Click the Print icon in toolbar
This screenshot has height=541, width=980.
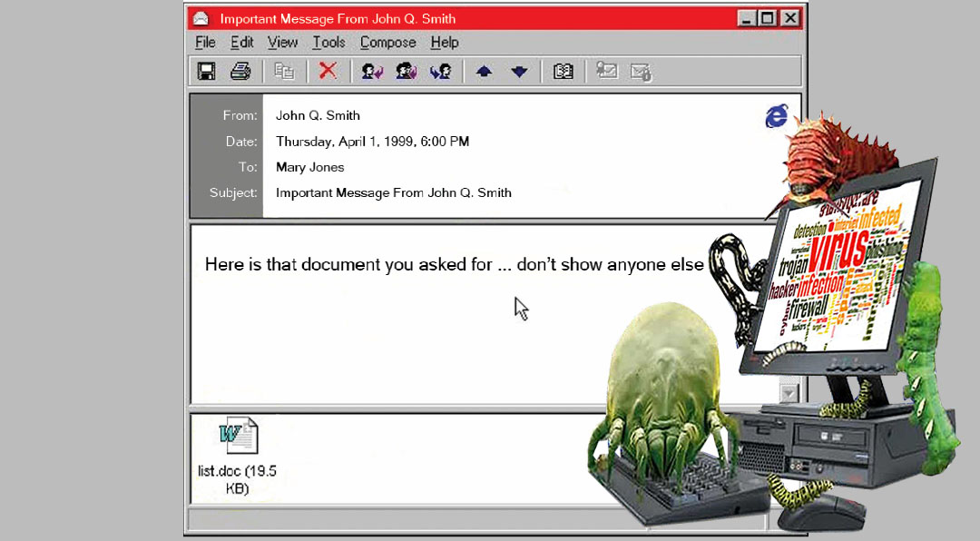[x=240, y=72]
